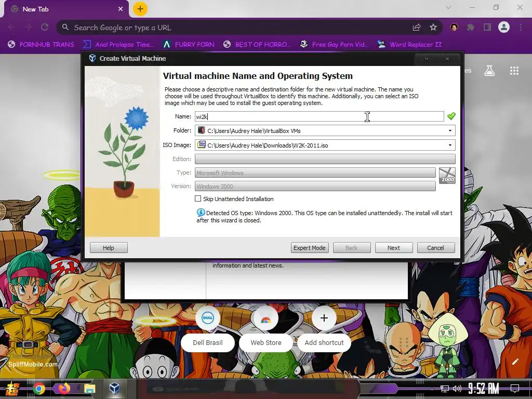Open Google apps grid icon
The image size is (532, 399).
pos(514,71)
